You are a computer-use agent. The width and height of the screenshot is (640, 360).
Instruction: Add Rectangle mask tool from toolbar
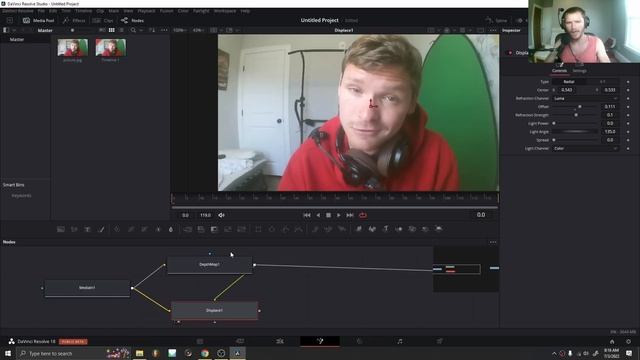[x=258, y=229]
